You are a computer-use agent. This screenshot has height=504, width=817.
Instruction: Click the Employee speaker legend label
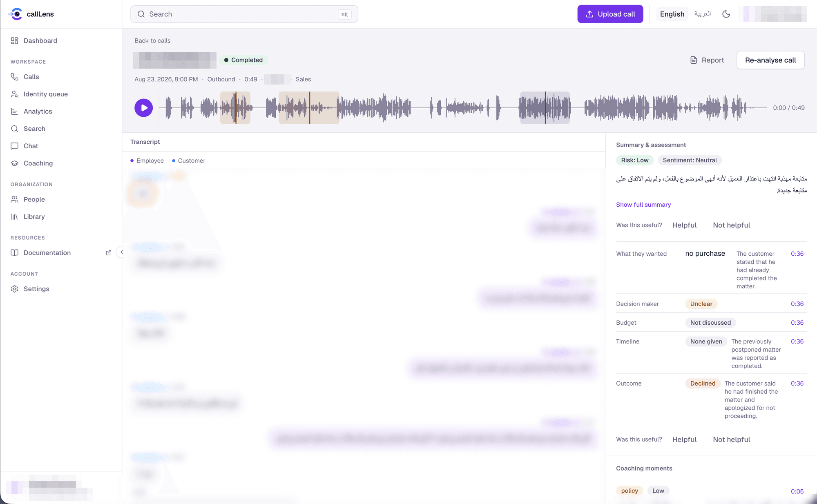tap(150, 161)
